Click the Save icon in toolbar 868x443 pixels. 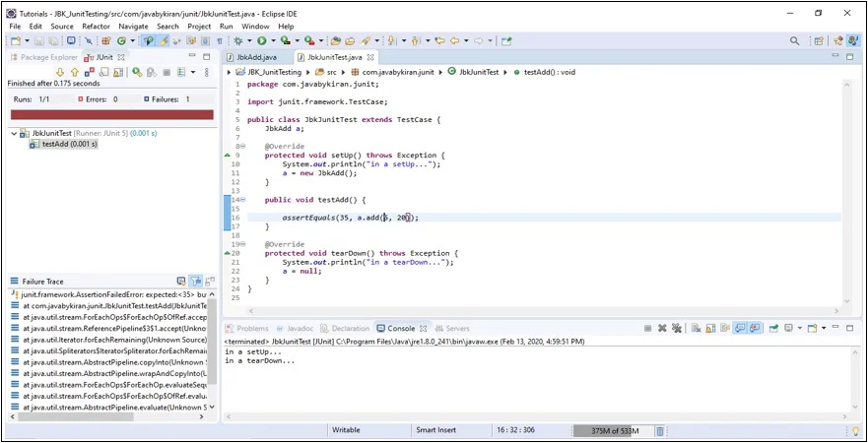tap(39, 41)
